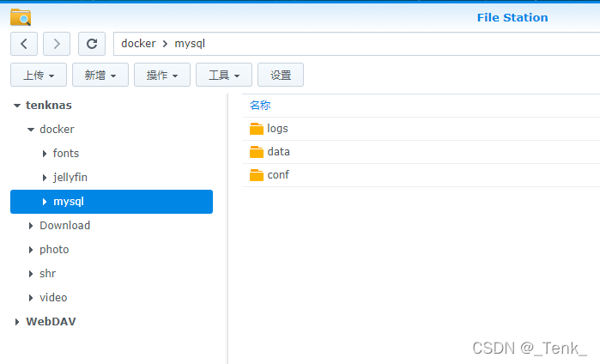
Task: Open the 工具 tools dropdown
Action: (x=224, y=75)
